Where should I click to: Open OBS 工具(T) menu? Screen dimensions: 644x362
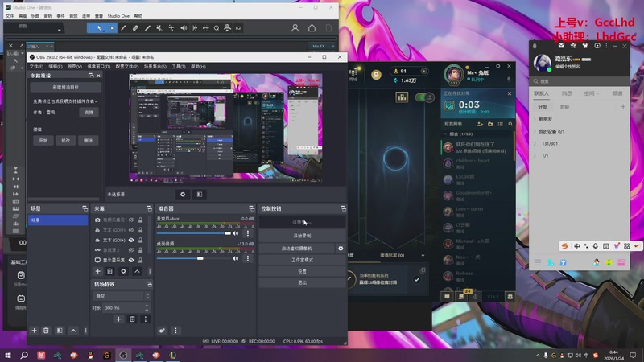(179, 67)
